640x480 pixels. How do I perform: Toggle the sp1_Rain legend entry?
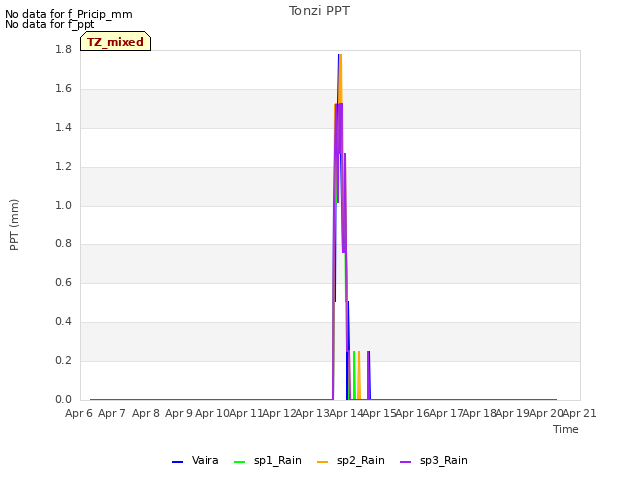268,461
